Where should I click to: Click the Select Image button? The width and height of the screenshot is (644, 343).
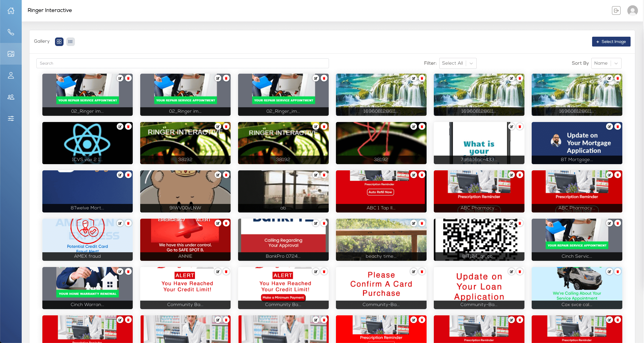(611, 42)
